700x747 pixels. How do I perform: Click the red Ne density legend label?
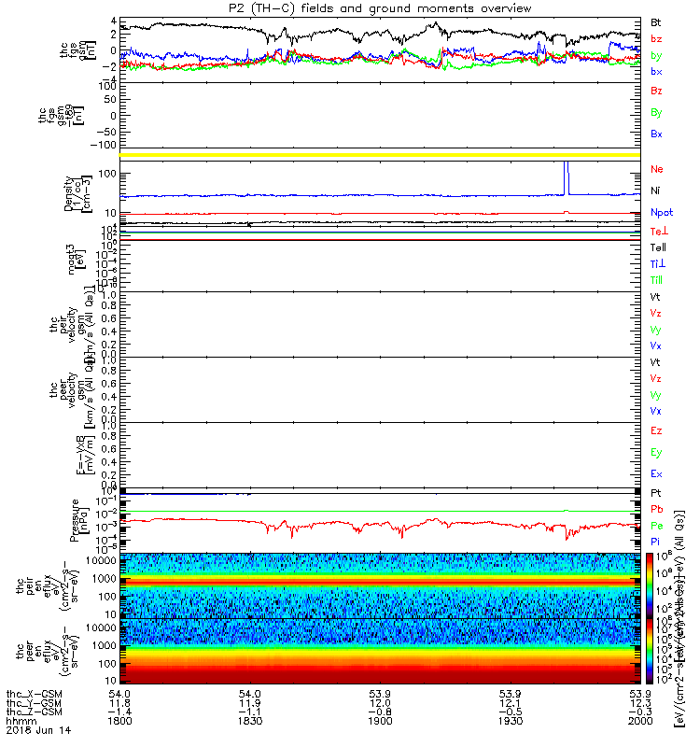coord(657,169)
